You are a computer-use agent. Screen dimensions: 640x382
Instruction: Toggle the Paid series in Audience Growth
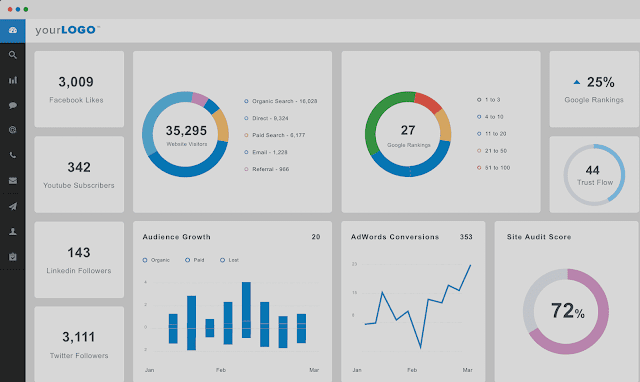195,260
